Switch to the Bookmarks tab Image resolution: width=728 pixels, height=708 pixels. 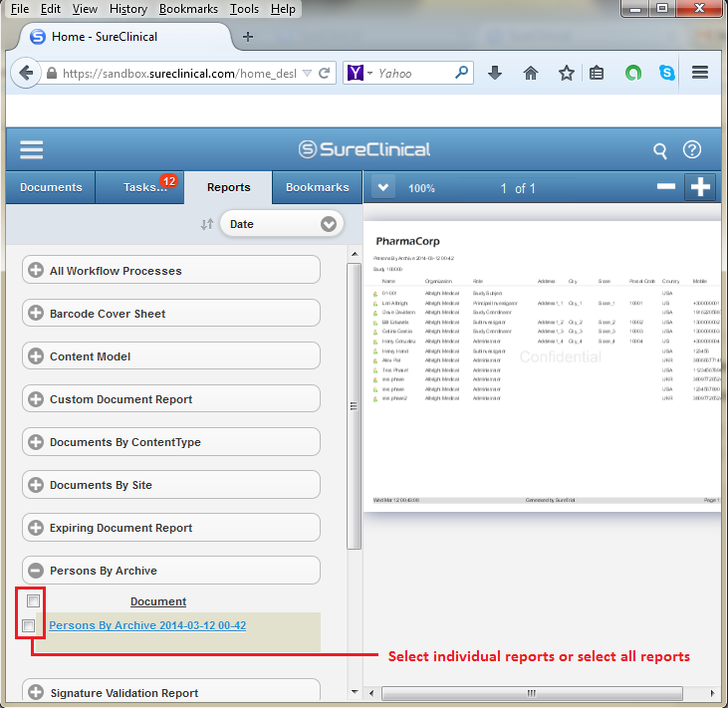coord(317,187)
